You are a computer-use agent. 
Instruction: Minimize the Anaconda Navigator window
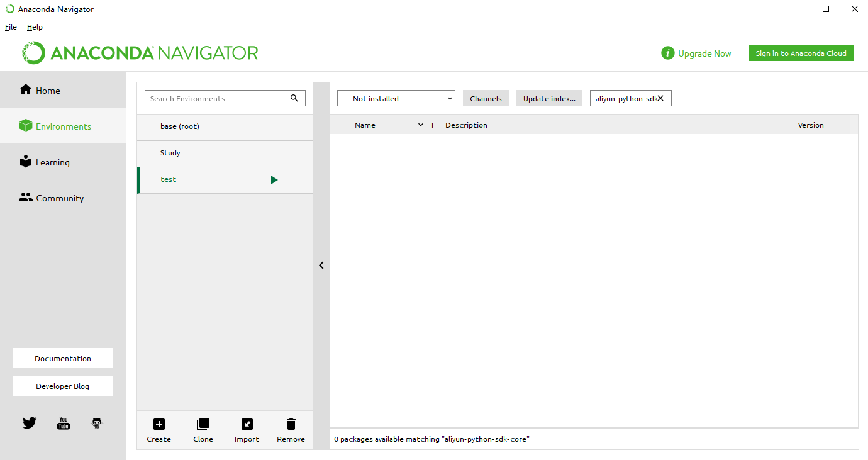[x=797, y=9]
